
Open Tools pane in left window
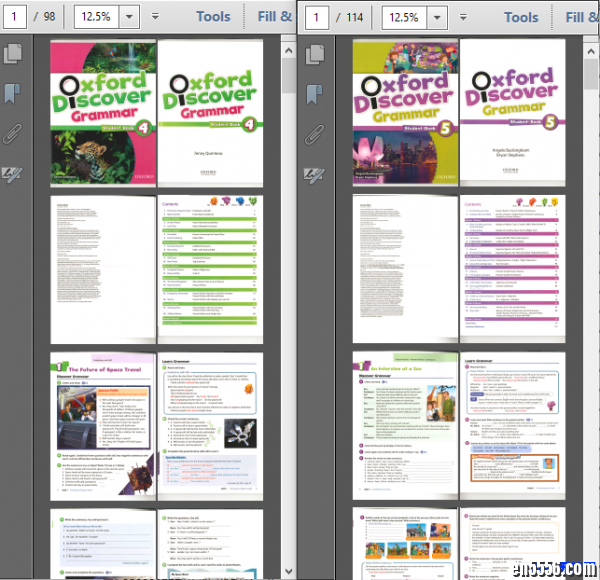(213, 16)
